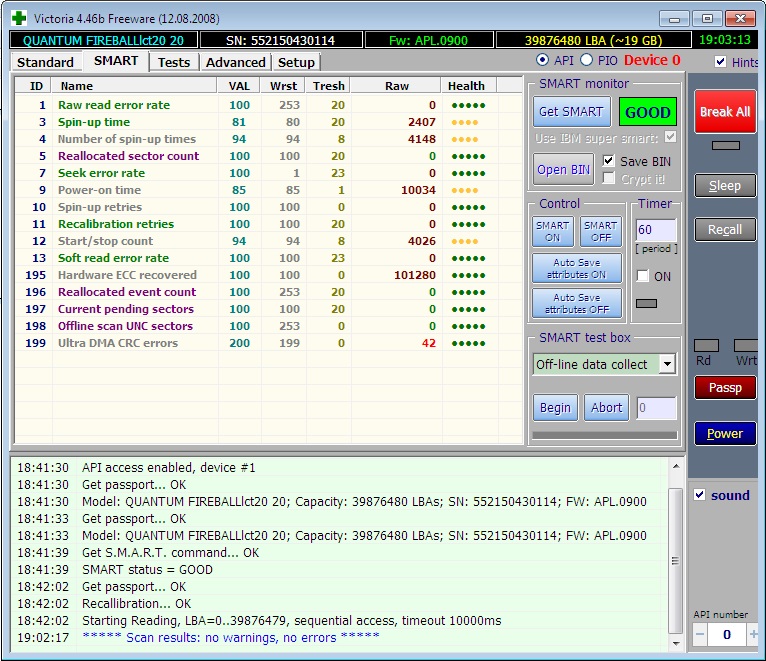Click the VAL column header
766x661 pixels.
[239, 86]
